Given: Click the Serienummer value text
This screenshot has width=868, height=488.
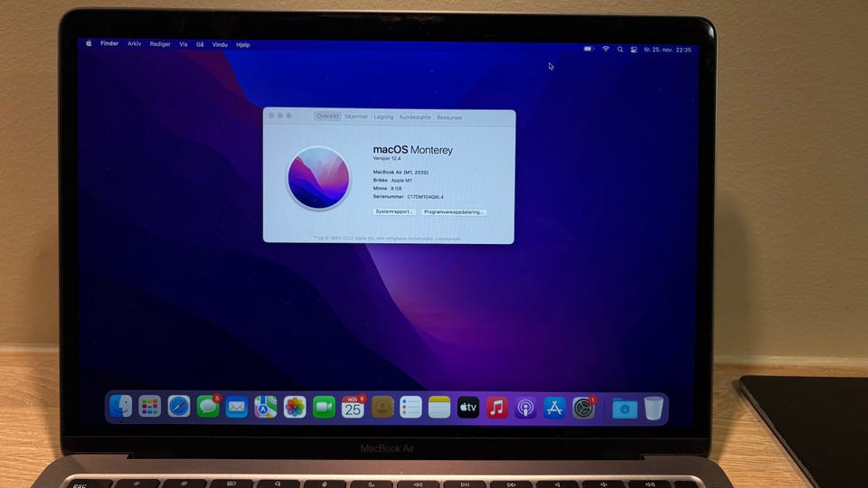Looking at the screenshot, I should (425, 197).
